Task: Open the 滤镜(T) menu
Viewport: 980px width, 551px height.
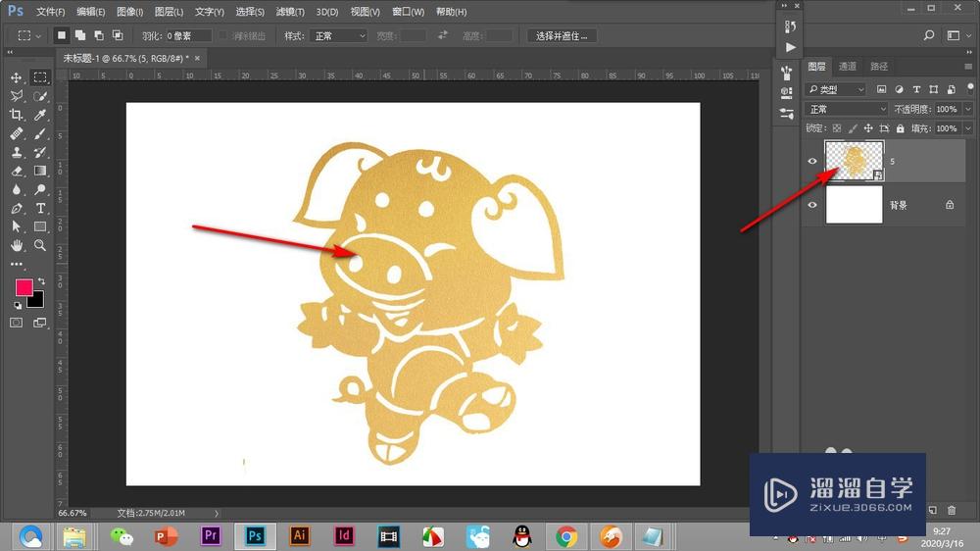Action: 289,12
